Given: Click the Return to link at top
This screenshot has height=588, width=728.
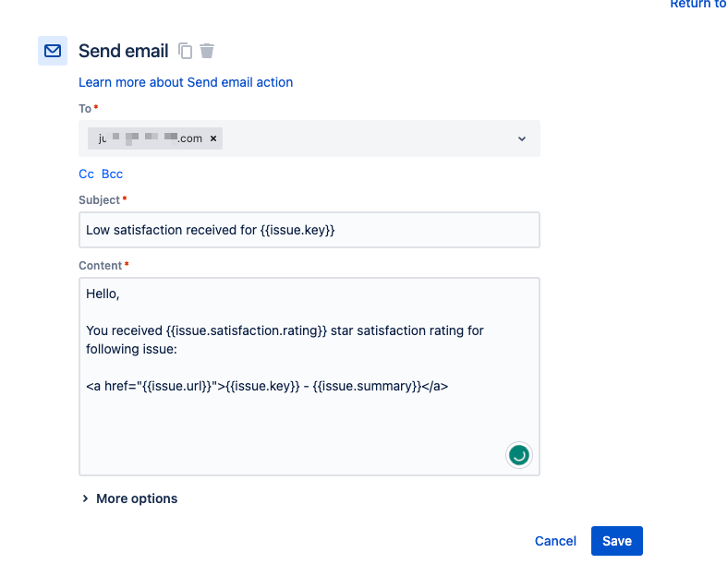Looking at the screenshot, I should pyautogui.click(x=698, y=4).
